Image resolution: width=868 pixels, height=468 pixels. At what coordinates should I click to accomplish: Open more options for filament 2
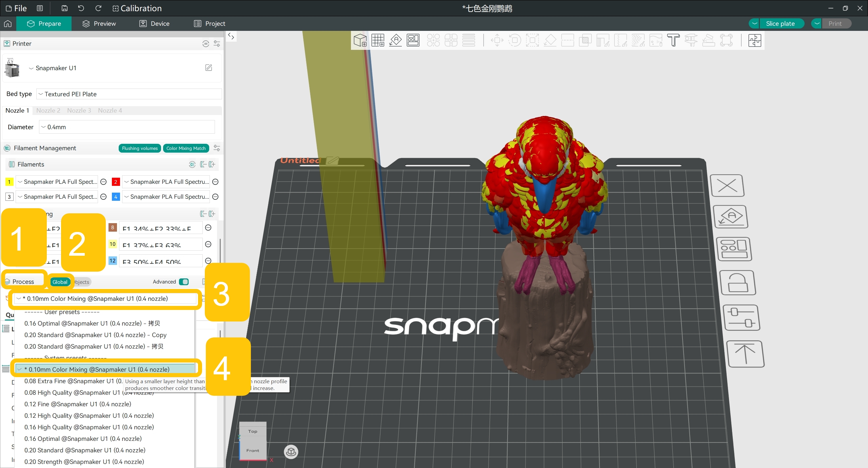[x=215, y=182]
